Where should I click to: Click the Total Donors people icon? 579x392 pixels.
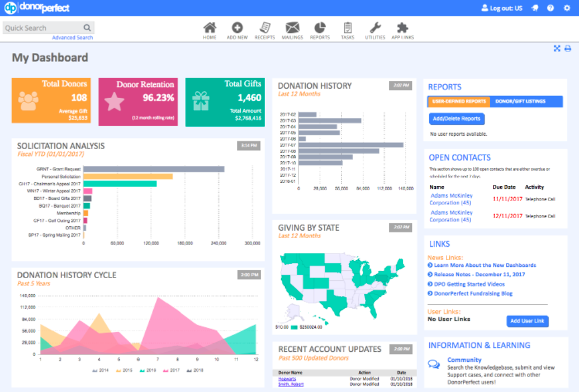(x=28, y=101)
